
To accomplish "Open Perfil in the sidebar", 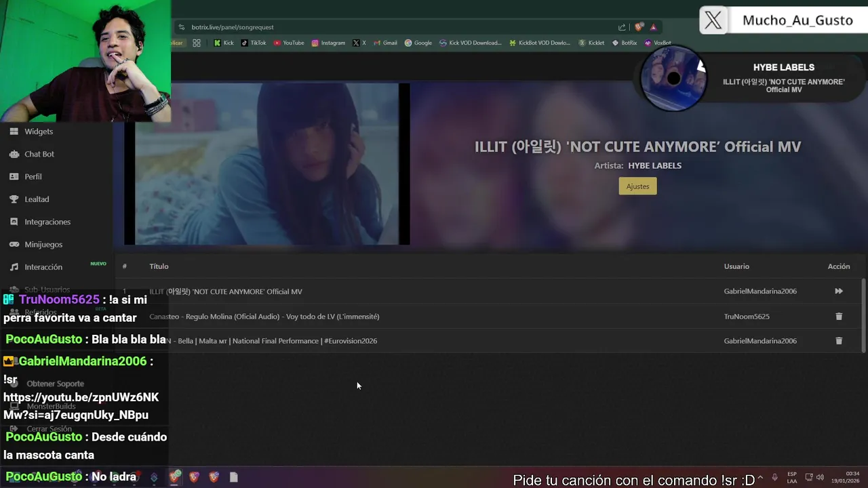I will [33, 176].
